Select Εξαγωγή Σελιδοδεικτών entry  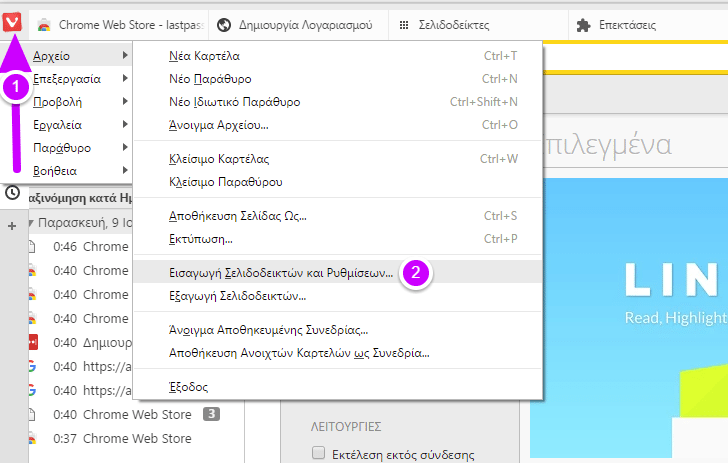[338, 296]
